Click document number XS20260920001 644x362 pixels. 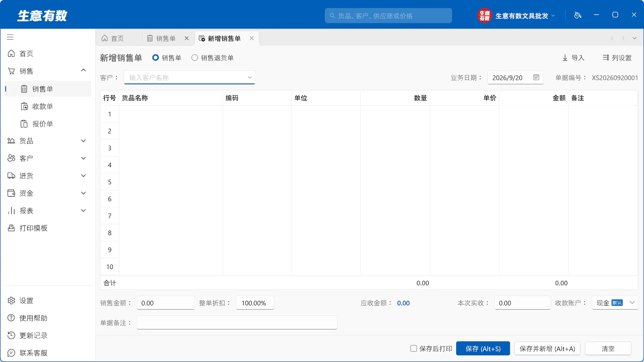click(x=615, y=77)
